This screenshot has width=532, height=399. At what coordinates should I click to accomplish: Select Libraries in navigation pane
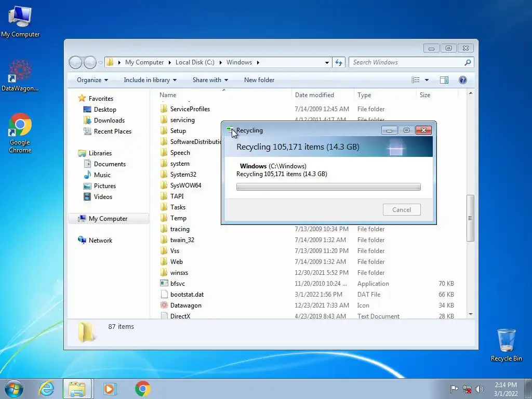[100, 153]
